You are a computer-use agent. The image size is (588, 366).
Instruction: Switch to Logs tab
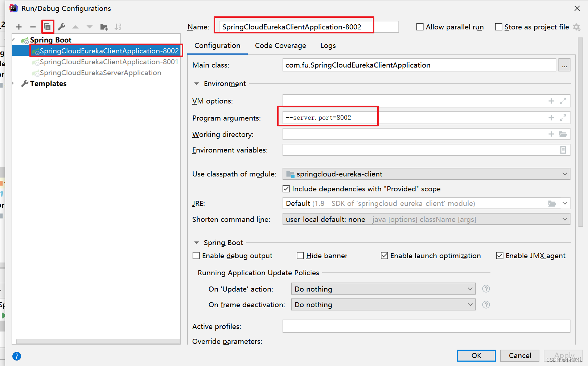coord(328,46)
